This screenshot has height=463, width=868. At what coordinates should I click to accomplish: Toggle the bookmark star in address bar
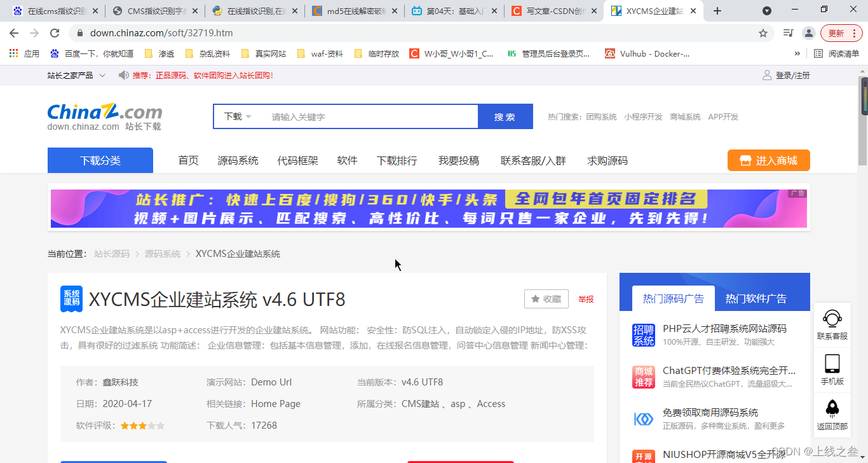click(x=762, y=33)
